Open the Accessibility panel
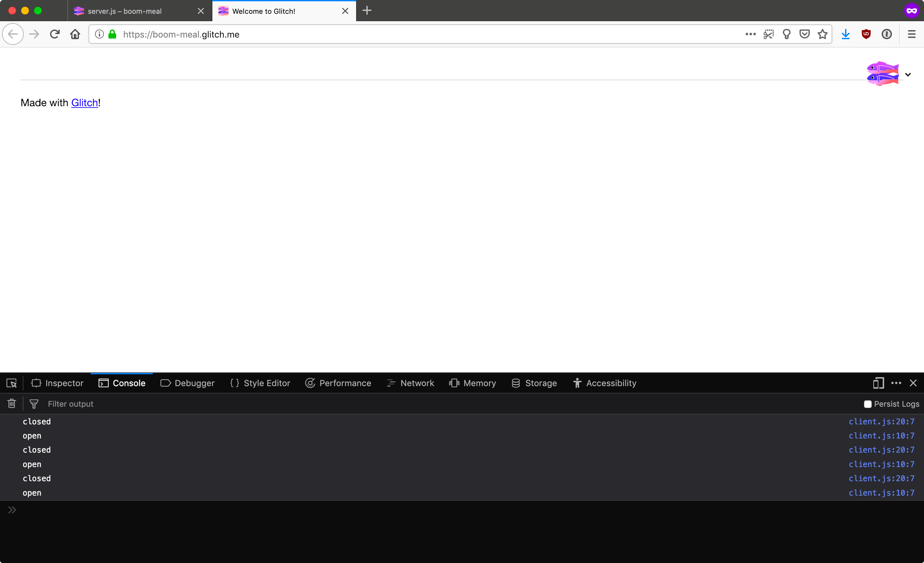This screenshot has width=924, height=563. click(604, 383)
